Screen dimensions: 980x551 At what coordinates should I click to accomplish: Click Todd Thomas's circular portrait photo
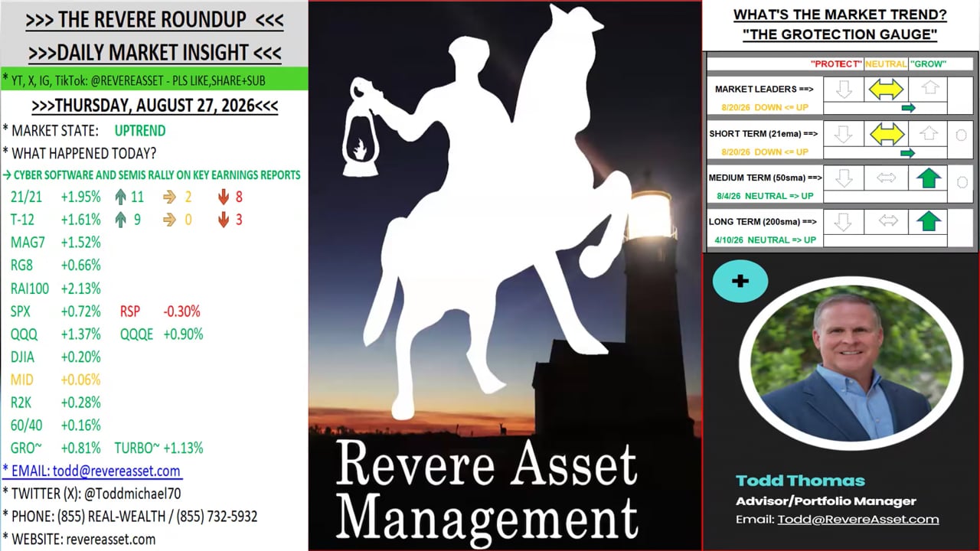851,364
